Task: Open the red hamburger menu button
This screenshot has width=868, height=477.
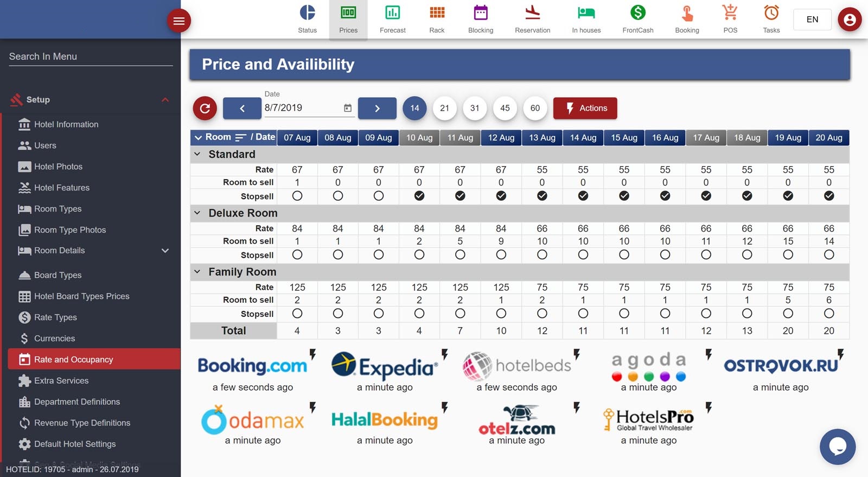Action: click(x=178, y=21)
